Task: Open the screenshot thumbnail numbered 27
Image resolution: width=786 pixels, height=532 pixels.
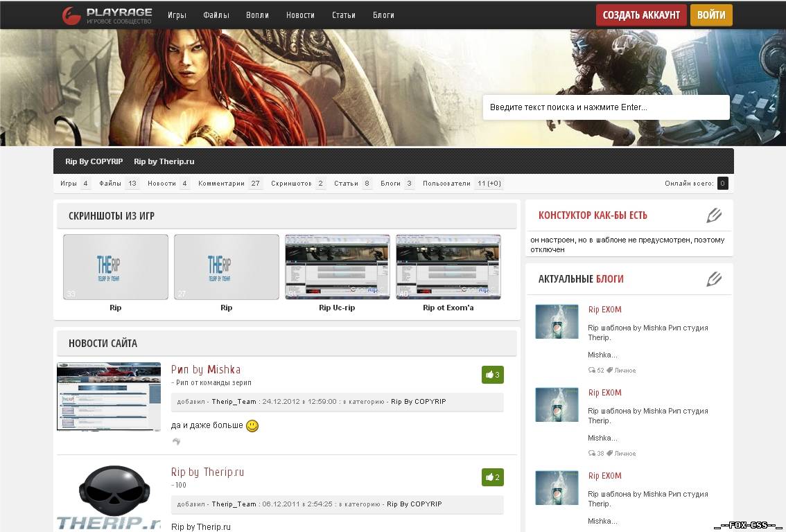Action: point(227,267)
